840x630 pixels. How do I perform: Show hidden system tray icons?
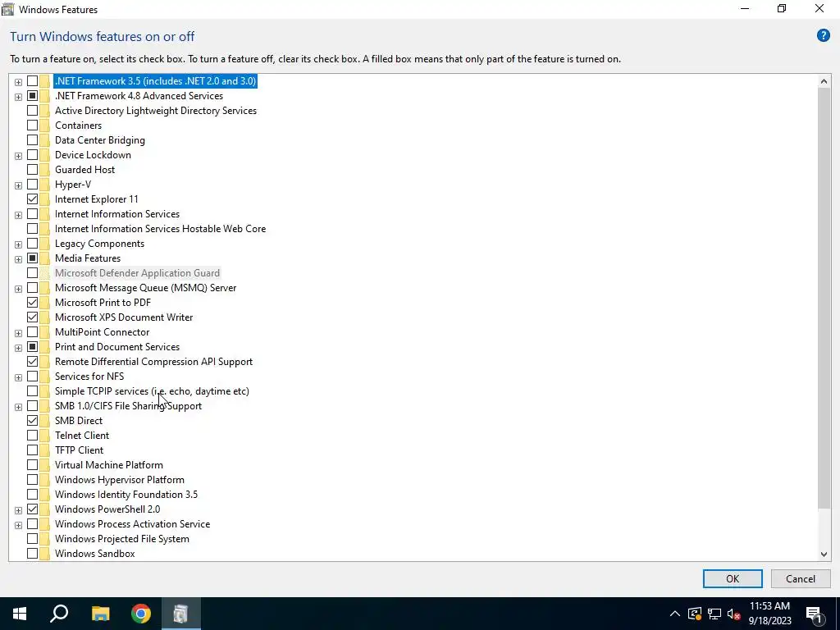click(675, 614)
